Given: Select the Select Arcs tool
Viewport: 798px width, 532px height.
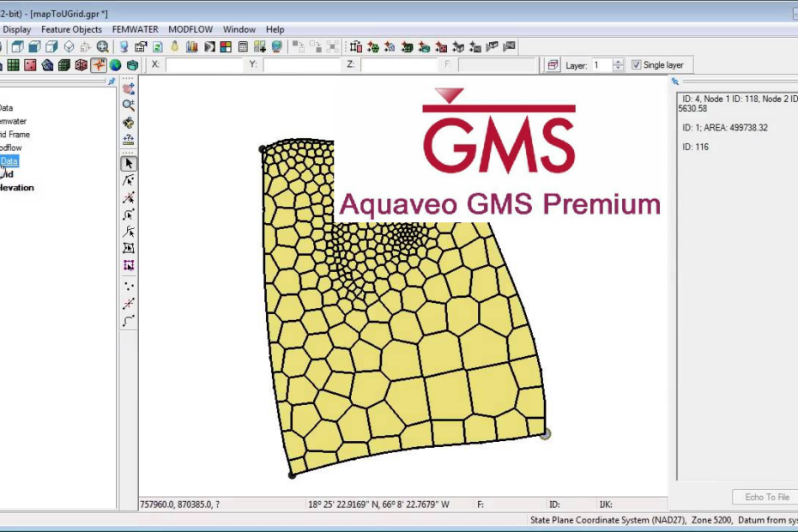Looking at the screenshot, I should (128, 215).
